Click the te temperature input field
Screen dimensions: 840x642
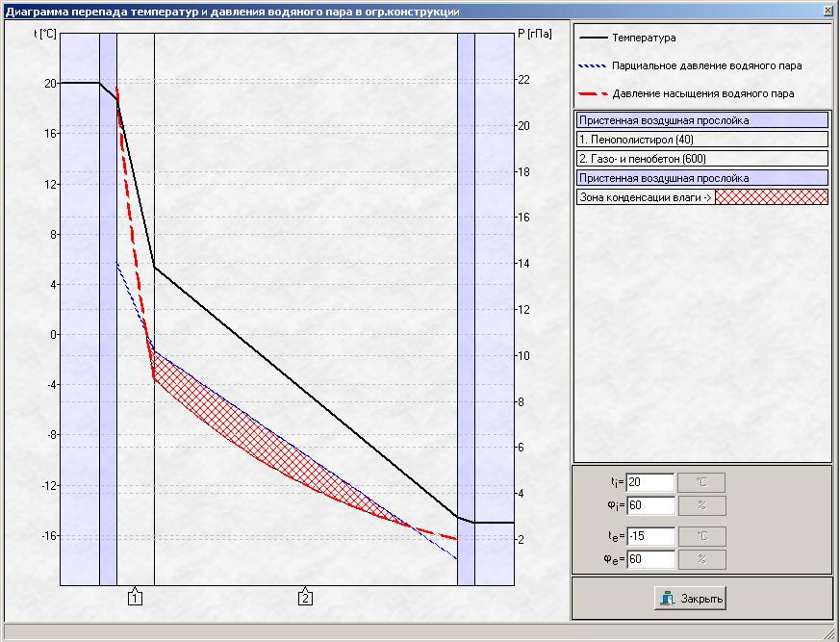[649, 537]
